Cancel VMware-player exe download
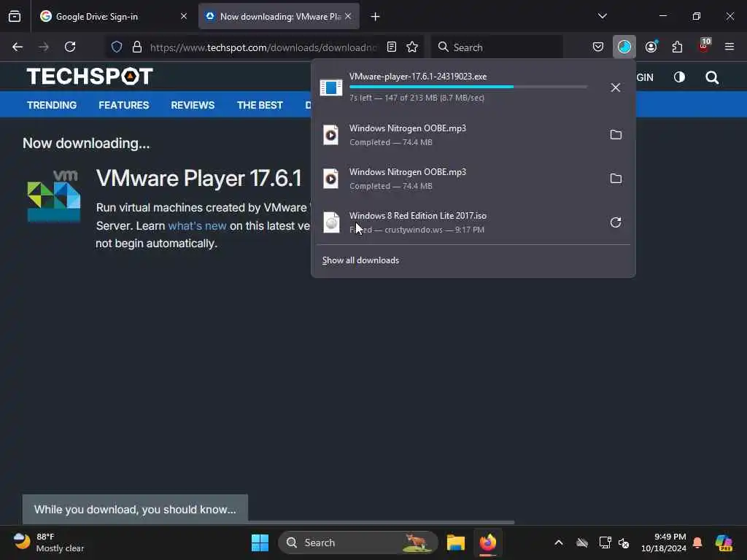Screen dimensions: 747x560 tap(616, 87)
